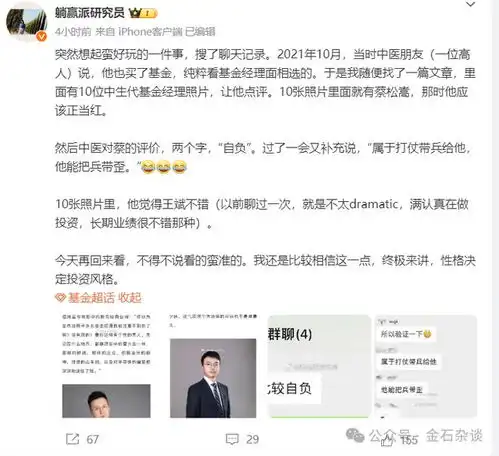The height and width of the screenshot is (456, 499).
Task: Tap the repost share icon
Action: pyautogui.click(x=72, y=439)
